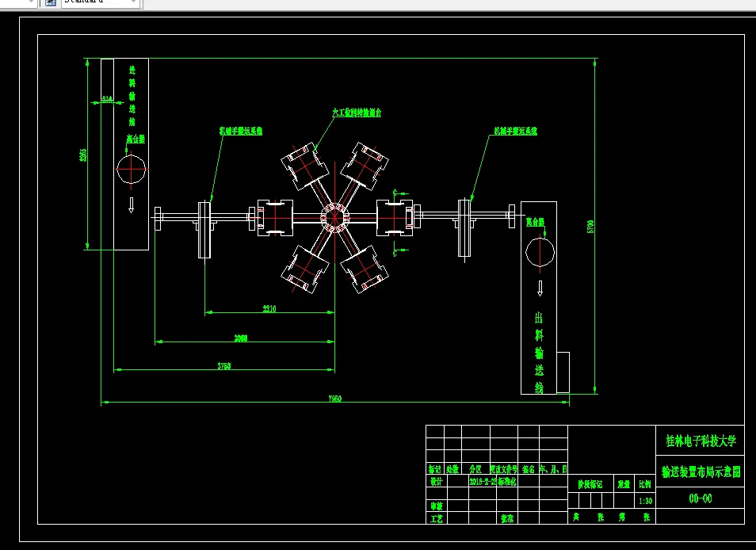Click the 离合器 label on the right conveyor
This screenshot has width=756, height=550.
pyautogui.click(x=535, y=222)
